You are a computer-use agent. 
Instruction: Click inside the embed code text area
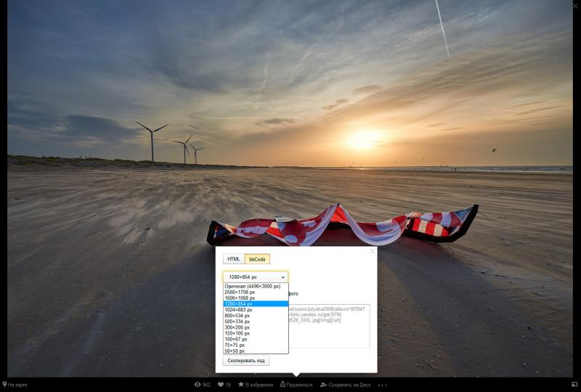tap(329, 326)
